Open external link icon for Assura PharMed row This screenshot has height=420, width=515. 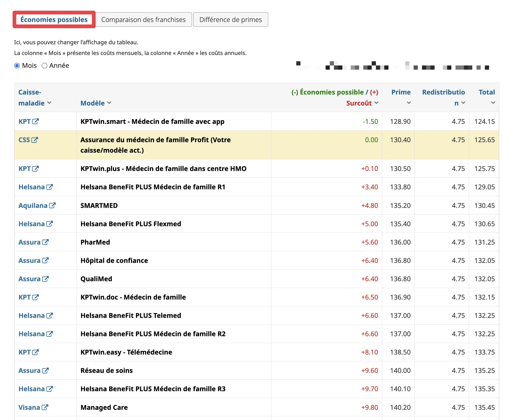[x=45, y=242]
